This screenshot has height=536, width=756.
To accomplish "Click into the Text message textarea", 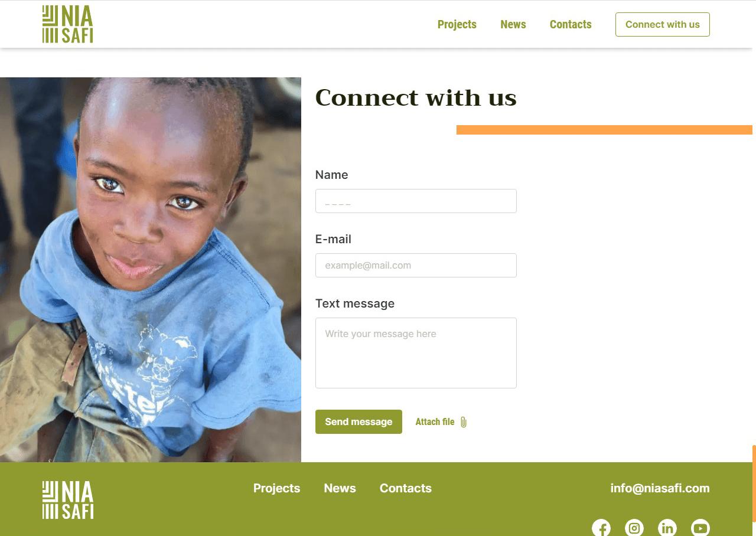I will tap(416, 353).
